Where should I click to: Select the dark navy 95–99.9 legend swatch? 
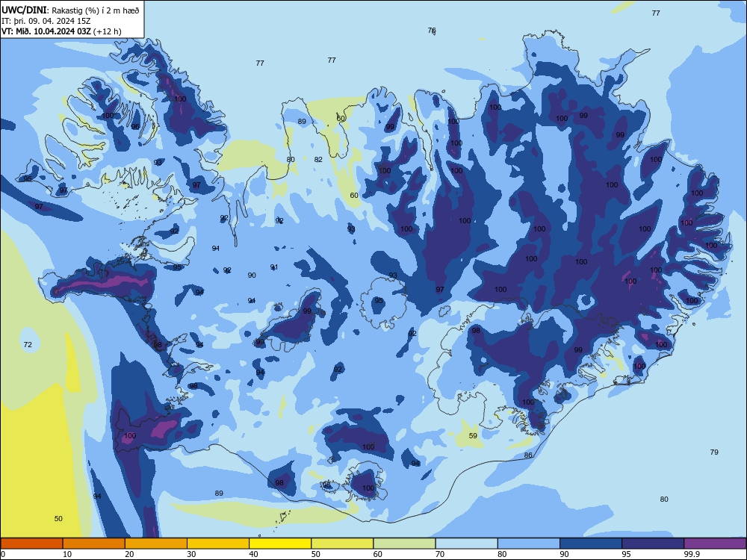click(653, 544)
